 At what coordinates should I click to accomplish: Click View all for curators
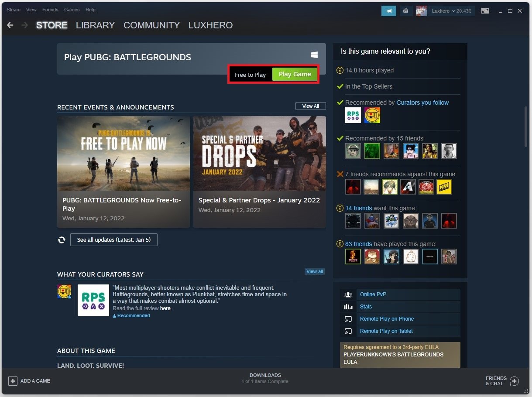tap(315, 271)
